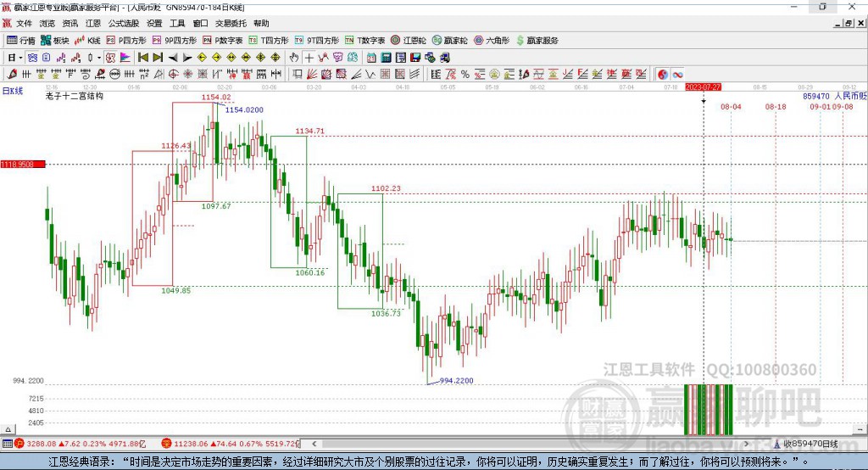Image resolution: width=868 pixels, height=470 pixels.
Task: Expand the candlestick style dropdown arrow
Action: click(98, 58)
